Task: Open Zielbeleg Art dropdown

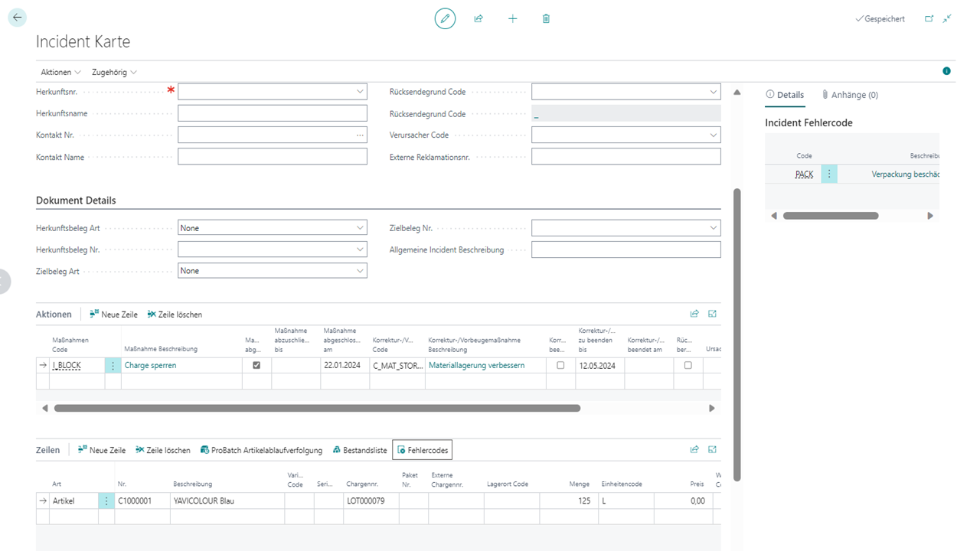Action: point(360,271)
